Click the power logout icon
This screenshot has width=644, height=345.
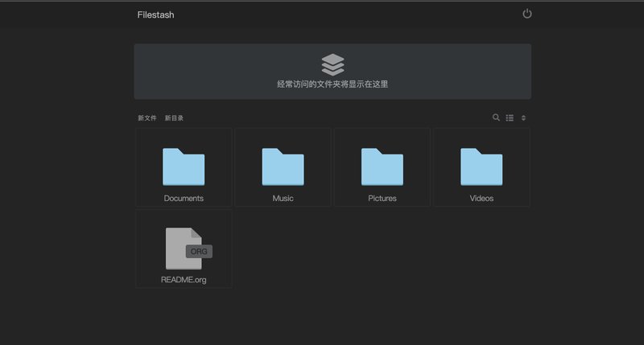pos(527,14)
